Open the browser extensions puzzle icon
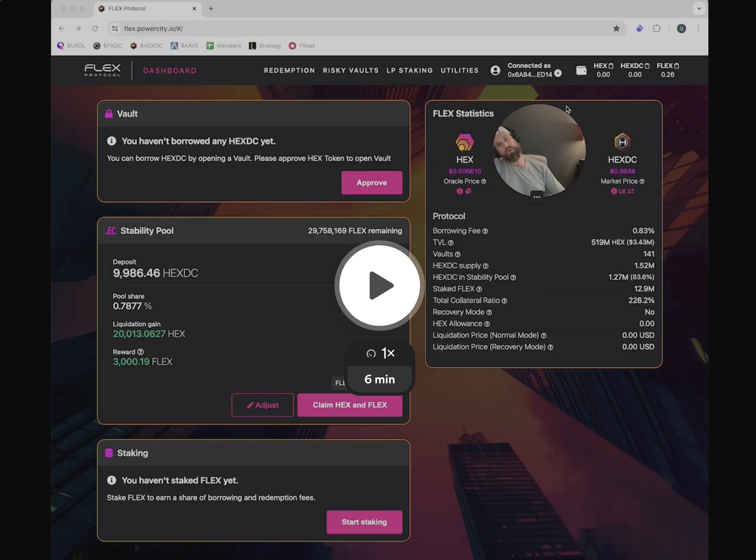 point(656,28)
